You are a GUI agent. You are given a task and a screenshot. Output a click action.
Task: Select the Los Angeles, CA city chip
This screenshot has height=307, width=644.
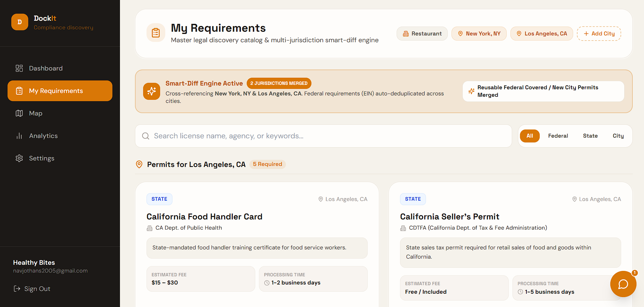pyautogui.click(x=542, y=33)
